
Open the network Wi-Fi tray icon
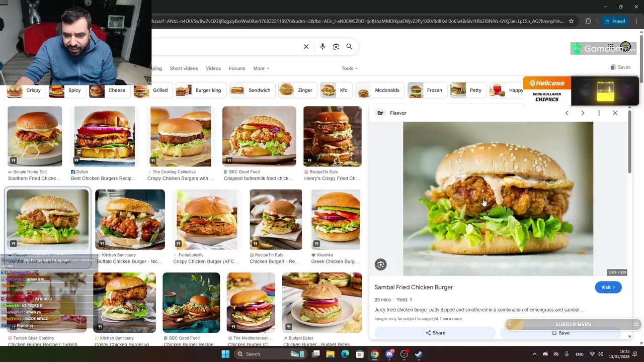pyautogui.click(x=592, y=354)
